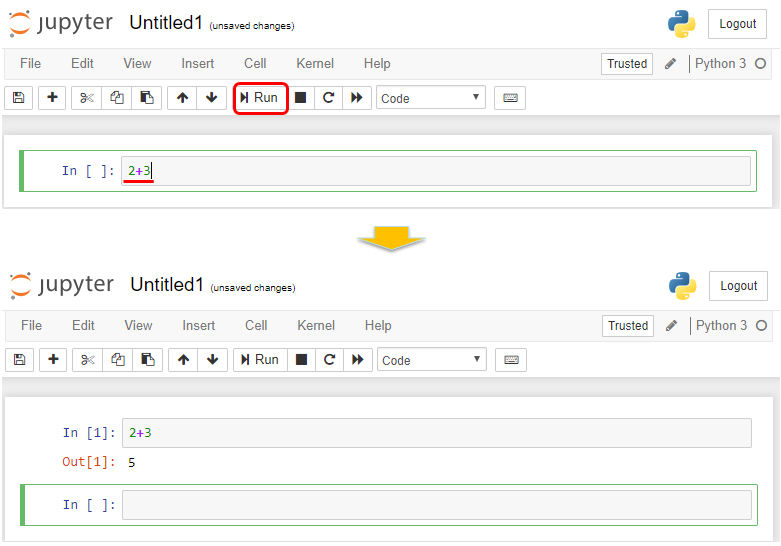Restart kernel with upper toolbar circular arrow
The height and width of the screenshot is (546, 781).
[328, 98]
